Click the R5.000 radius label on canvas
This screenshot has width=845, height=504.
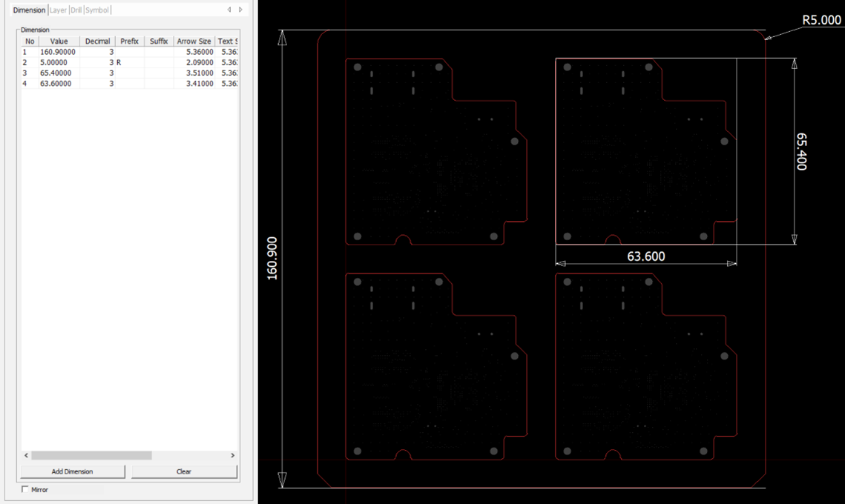pyautogui.click(x=821, y=21)
